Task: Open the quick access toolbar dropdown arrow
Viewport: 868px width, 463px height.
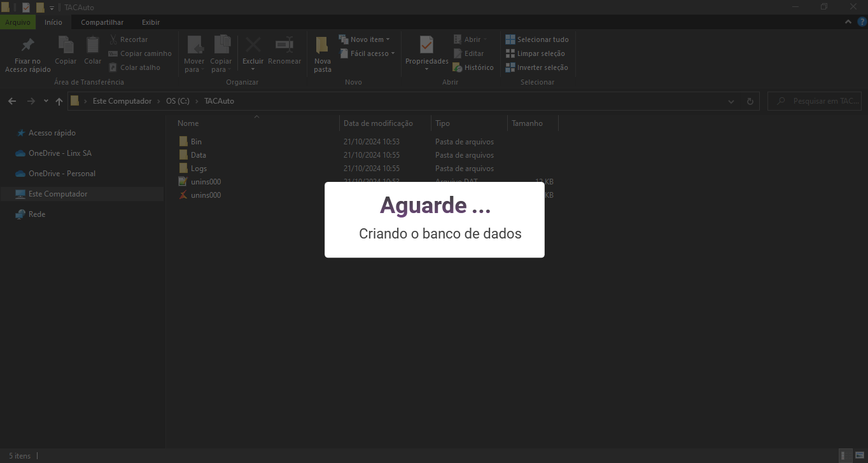Action: (x=52, y=8)
